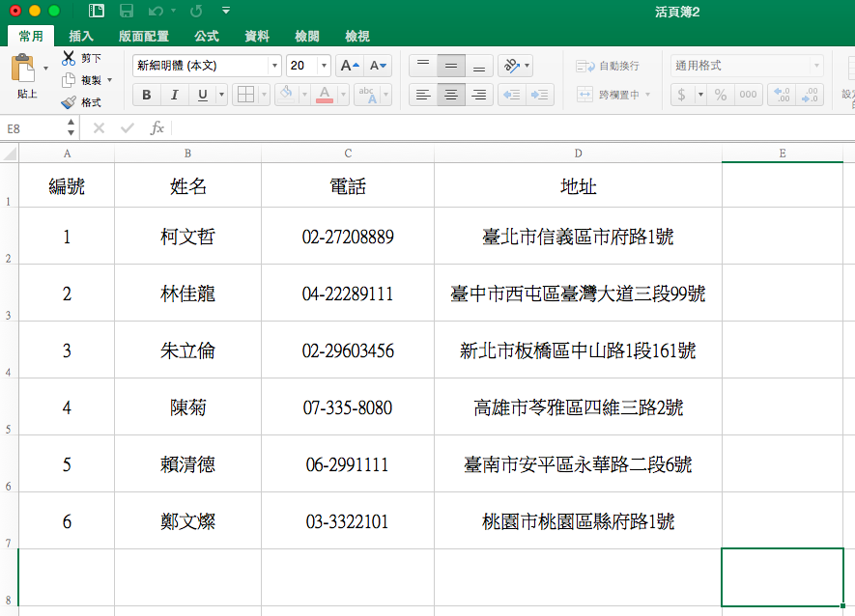Switch to the 插入 tab
855x616 pixels.
(81, 36)
